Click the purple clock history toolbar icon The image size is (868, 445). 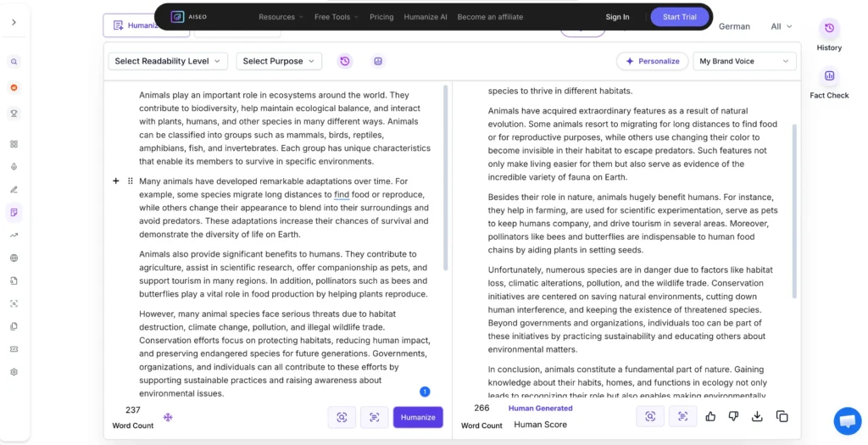click(345, 61)
